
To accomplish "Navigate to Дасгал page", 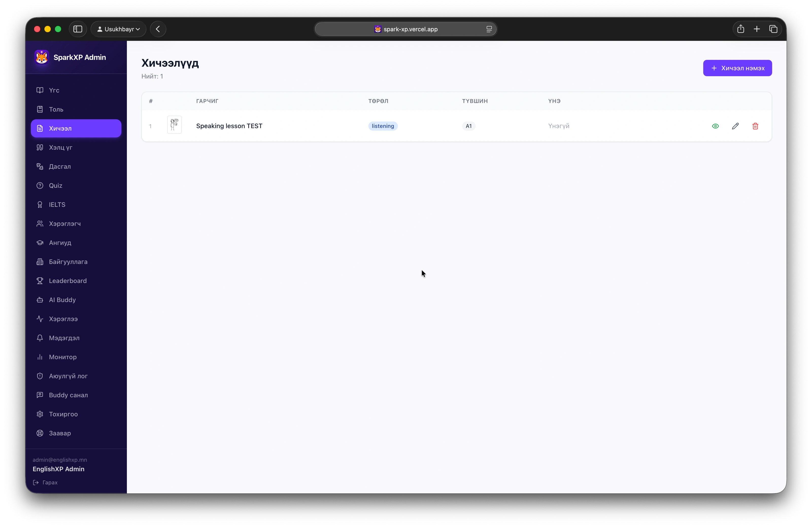I will pos(76,166).
